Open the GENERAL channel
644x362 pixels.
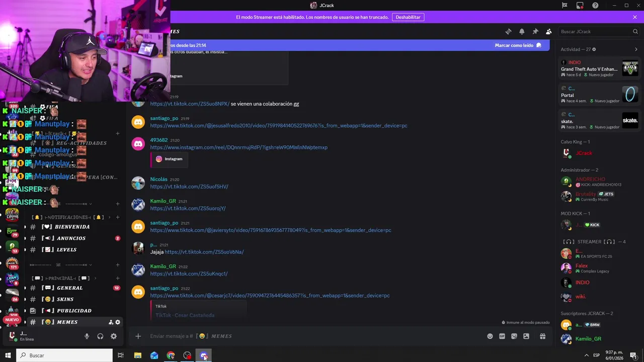tap(74, 288)
